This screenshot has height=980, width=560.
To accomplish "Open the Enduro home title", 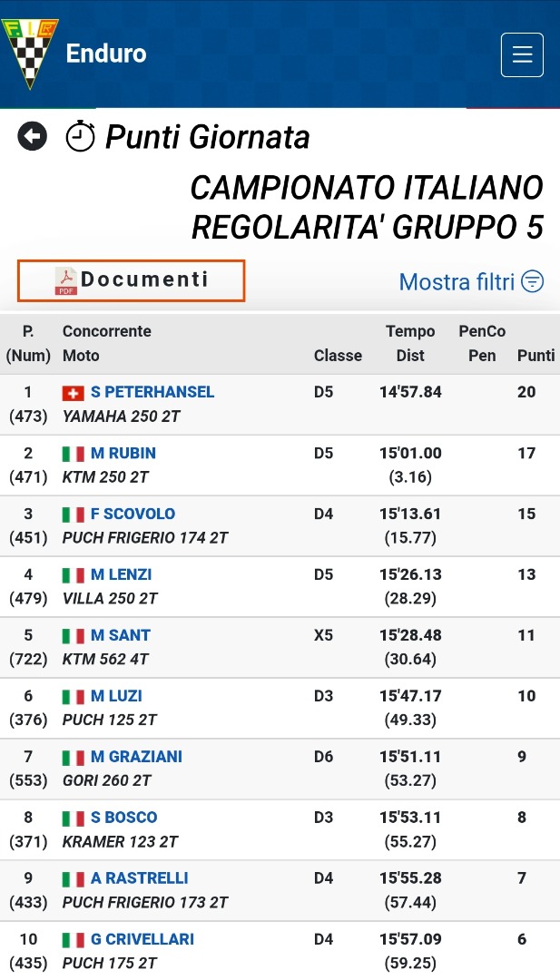I will click(106, 54).
